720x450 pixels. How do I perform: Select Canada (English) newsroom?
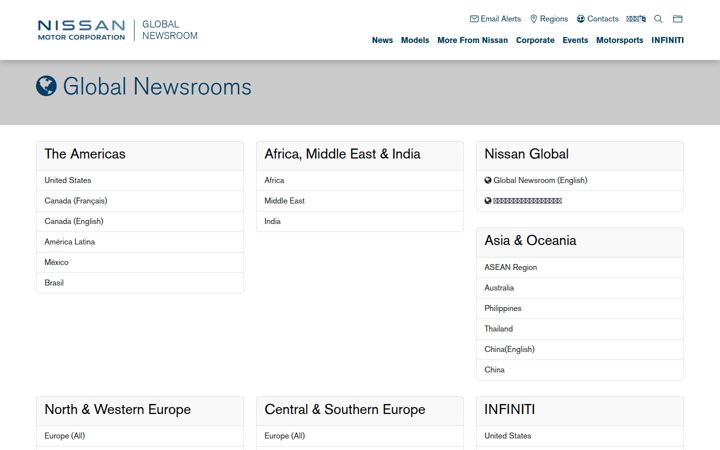pos(140,221)
